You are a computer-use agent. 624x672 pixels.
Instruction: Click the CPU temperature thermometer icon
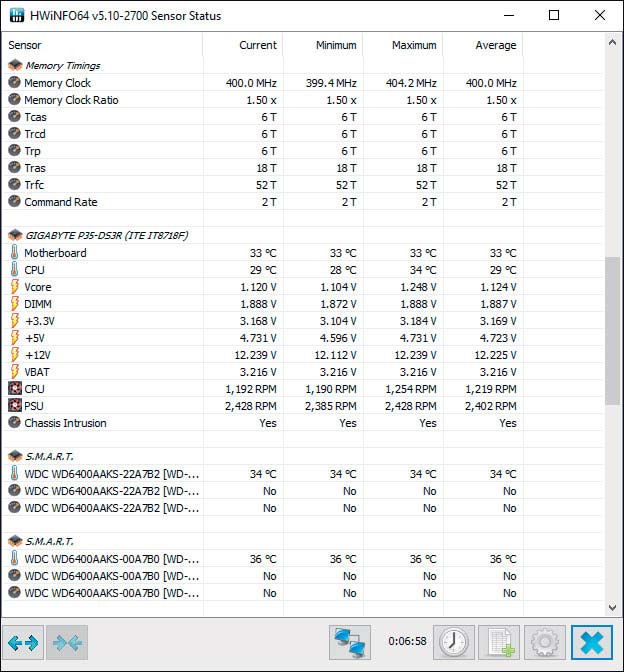[15, 270]
